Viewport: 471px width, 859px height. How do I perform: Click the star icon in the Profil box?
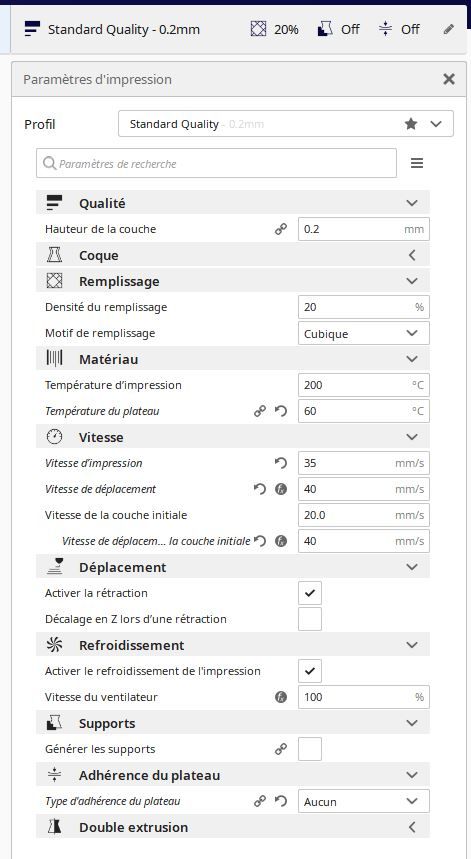click(x=411, y=124)
